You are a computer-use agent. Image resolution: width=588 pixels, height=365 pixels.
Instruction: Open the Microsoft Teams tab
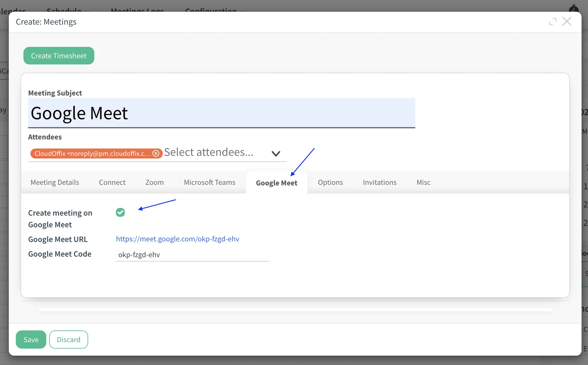point(210,182)
